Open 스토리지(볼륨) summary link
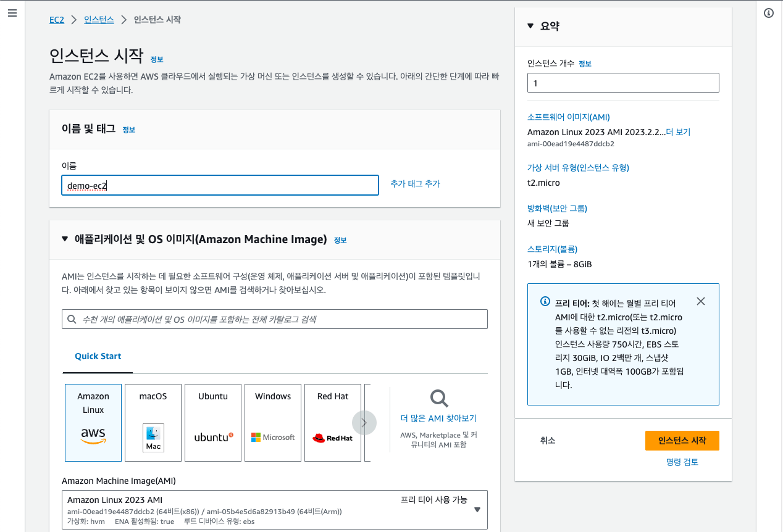This screenshot has height=532, width=783. (x=552, y=249)
